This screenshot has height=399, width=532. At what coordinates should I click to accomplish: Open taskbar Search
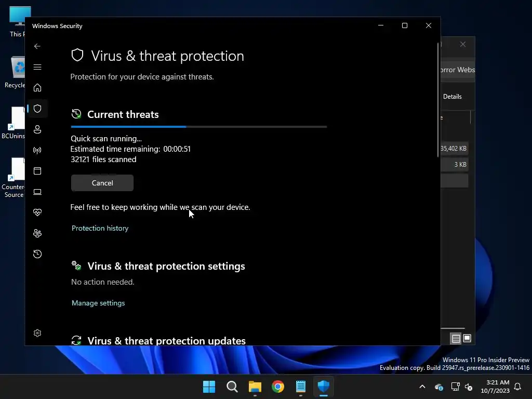(x=232, y=387)
